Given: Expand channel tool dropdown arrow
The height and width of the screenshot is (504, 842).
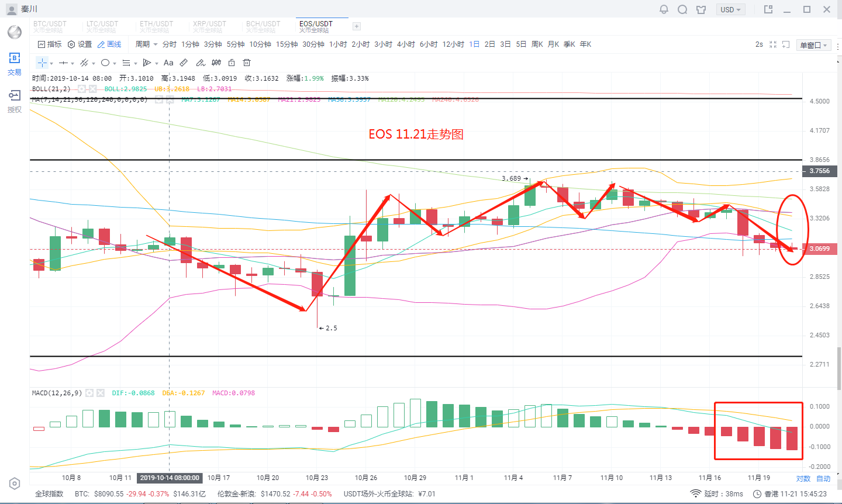Looking at the screenshot, I should tap(94, 63).
